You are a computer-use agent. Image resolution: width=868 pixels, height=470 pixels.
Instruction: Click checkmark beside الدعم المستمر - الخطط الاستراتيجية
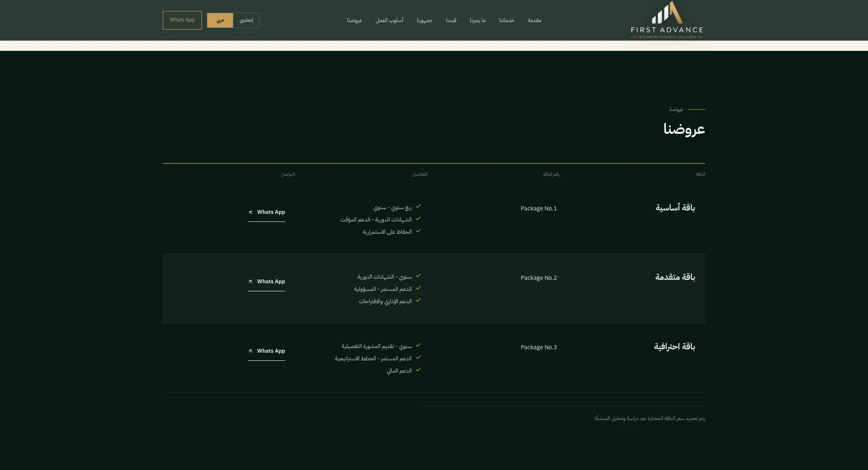tap(418, 358)
